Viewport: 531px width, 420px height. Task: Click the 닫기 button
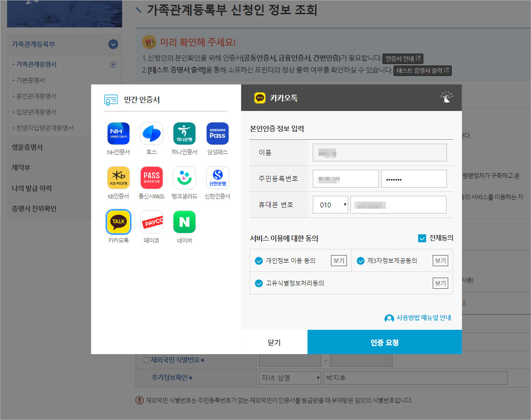[274, 342]
